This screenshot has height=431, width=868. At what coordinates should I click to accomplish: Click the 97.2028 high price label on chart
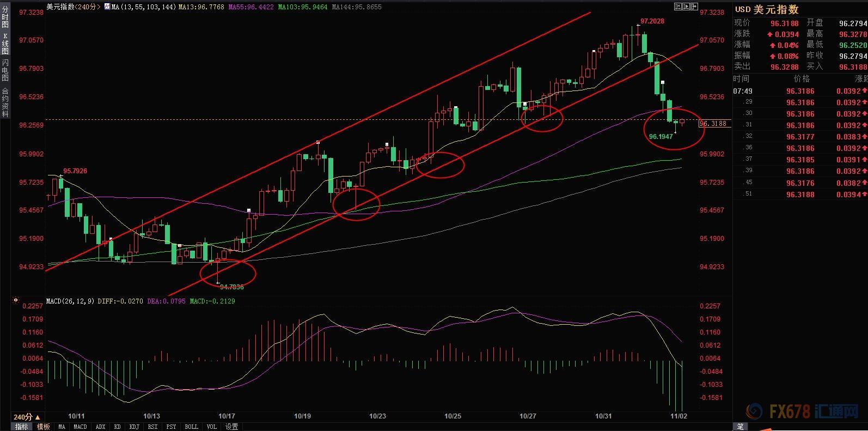[652, 21]
